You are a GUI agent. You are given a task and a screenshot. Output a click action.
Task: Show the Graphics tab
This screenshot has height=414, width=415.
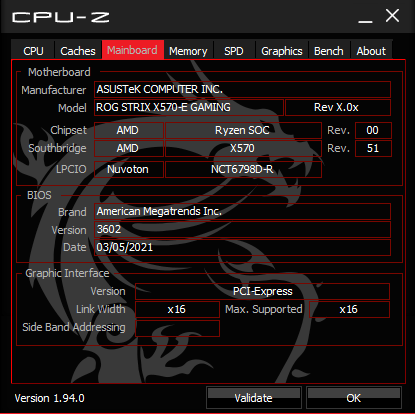pyautogui.click(x=282, y=51)
